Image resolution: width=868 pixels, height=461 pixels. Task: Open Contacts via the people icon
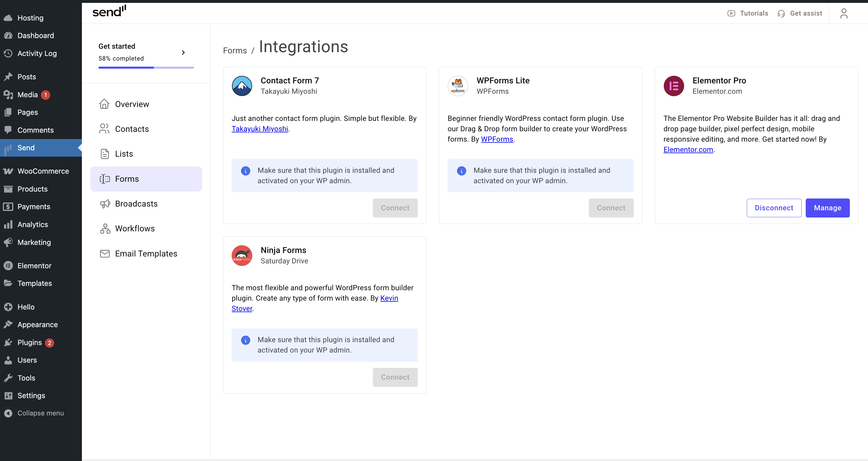[x=104, y=129]
